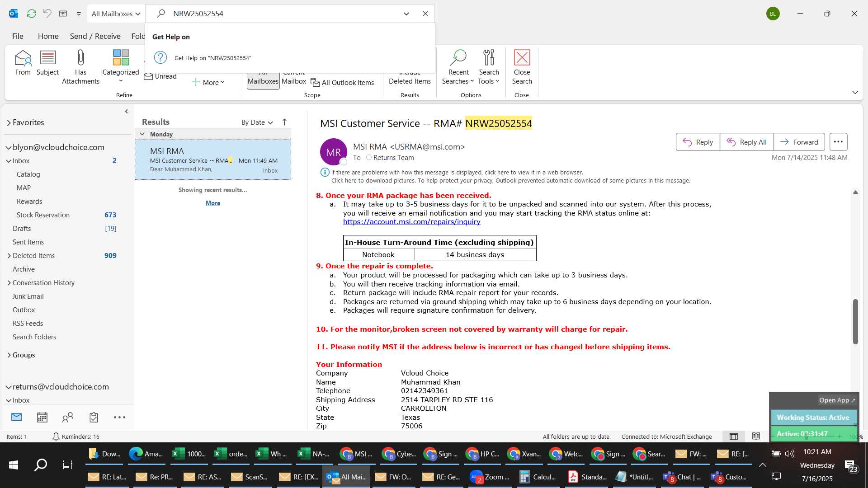The height and width of the screenshot is (488, 868).
Task: Click the Reply button
Action: pyautogui.click(x=698, y=142)
